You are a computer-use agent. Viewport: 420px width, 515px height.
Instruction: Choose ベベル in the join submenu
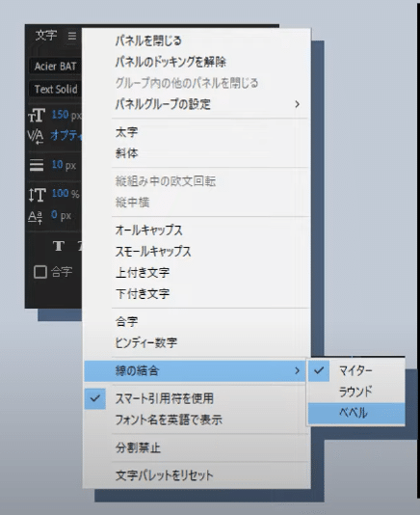356,413
